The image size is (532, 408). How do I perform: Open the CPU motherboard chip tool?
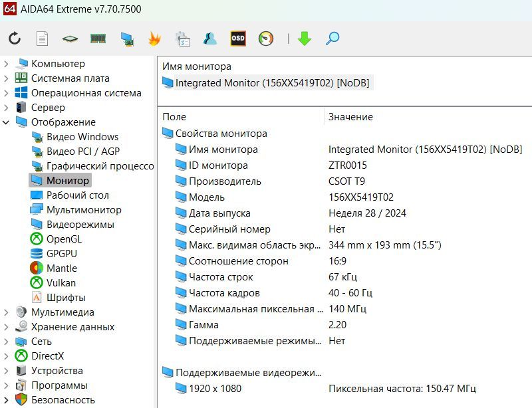[x=70, y=39]
